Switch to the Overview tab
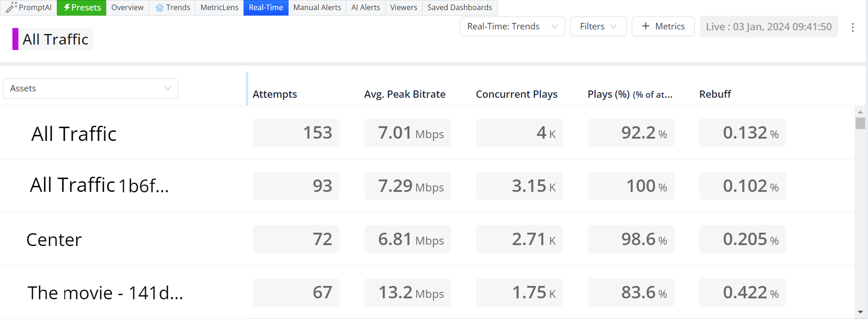Image resolution: width=868 pixels, height=319 pixels. pos(127,8)
